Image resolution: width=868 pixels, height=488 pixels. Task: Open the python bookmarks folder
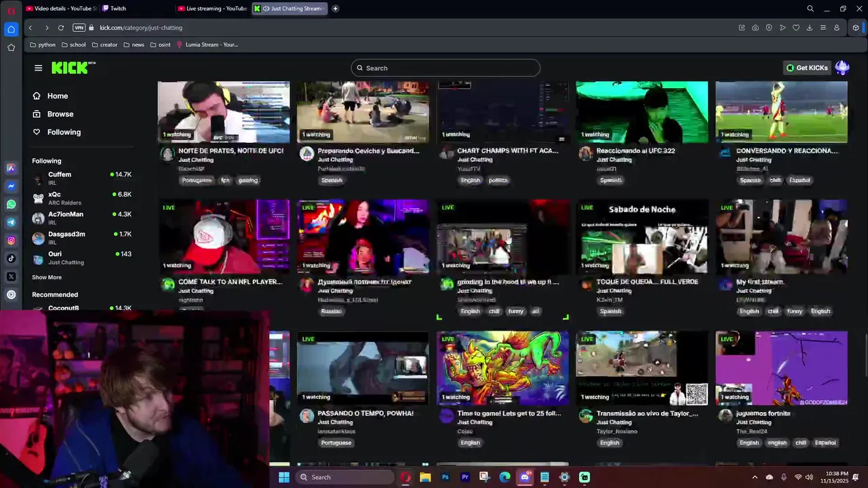[x=43, y=45]
